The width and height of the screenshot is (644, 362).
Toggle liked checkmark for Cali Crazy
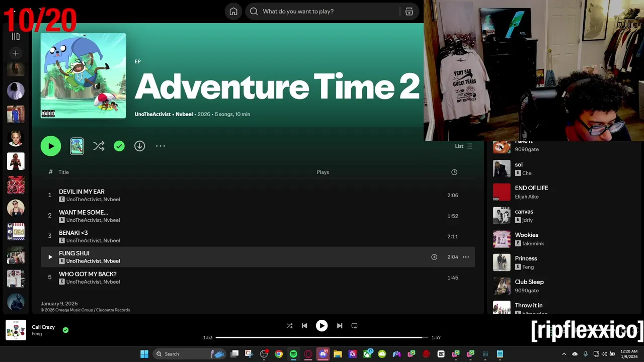pyautogui.click(x=65, y=330)
